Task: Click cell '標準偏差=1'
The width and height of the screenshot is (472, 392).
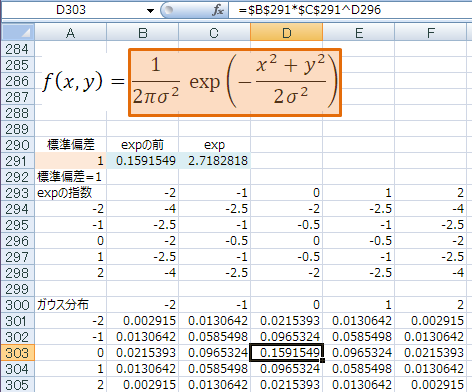Action: point(70,177)
